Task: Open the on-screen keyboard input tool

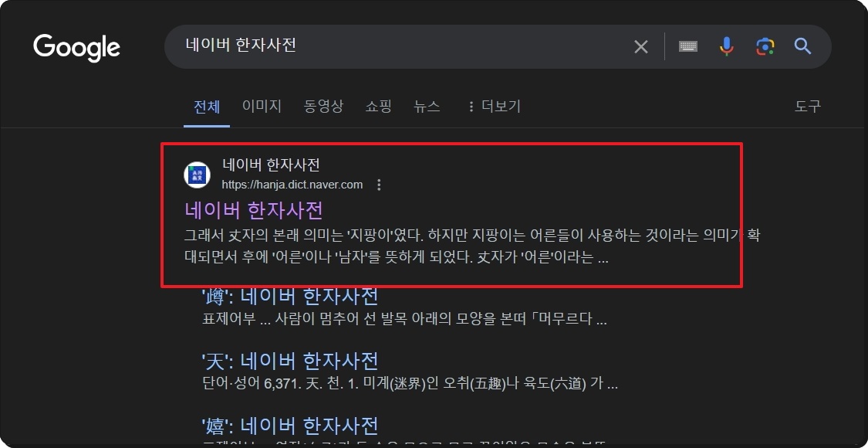Action: [x=688, y=46]
